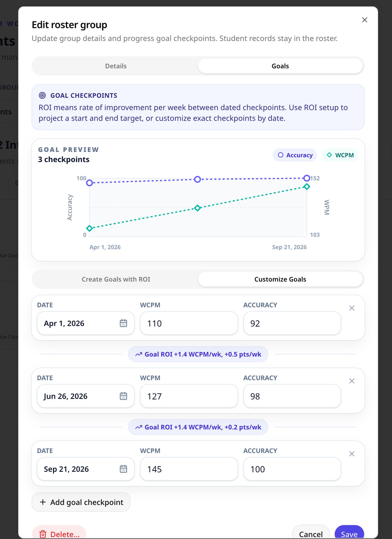The height and width of the screenshot is (539, 392).
Task: Open calendar picker for Sep 21, 2026 date
Action: [123, 469]
